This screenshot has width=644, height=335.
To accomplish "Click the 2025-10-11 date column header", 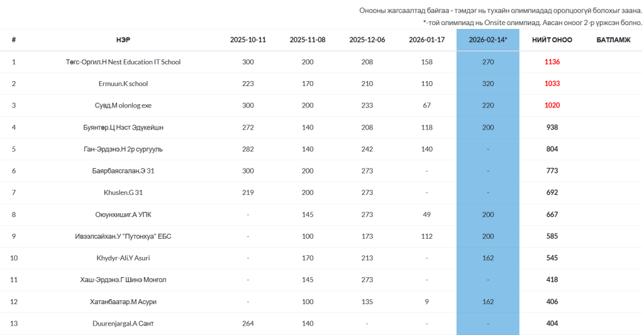I will coord(248,40).
